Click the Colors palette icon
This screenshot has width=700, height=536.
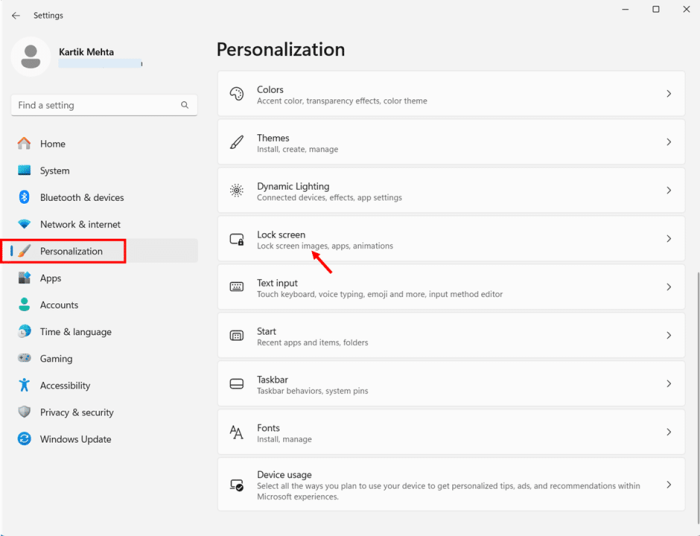[237, 94]
